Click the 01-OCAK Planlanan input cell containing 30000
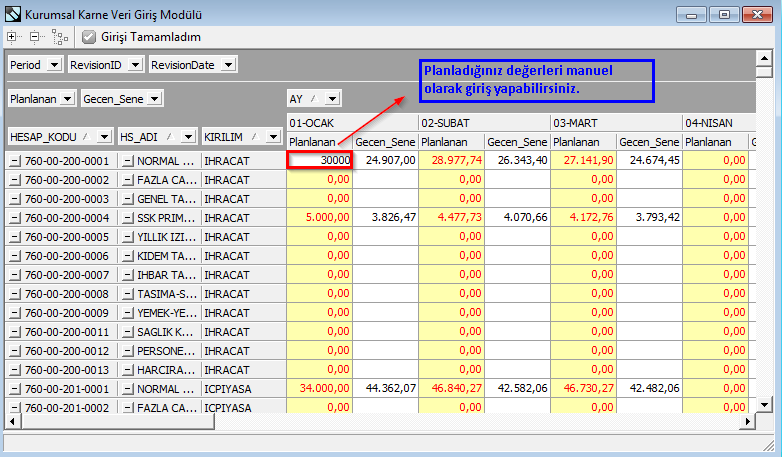Image resolution: width=782 pixels, height=457 pixels. click(x=320, y=160)
